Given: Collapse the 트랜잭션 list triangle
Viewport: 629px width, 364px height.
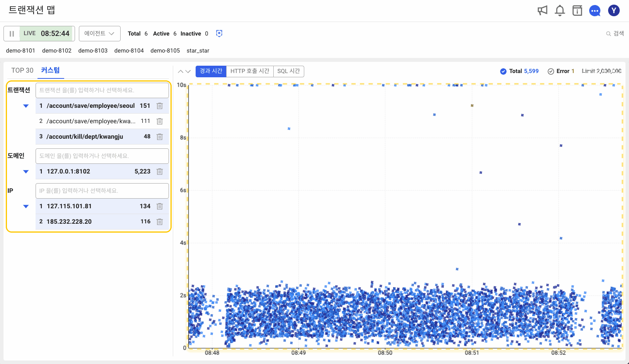Looking at the screenshot, I should click(x=26, y=106).
